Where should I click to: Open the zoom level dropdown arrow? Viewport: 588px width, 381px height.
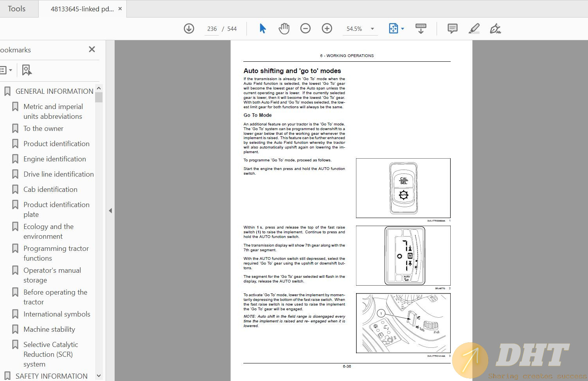click(x=372, y=29)
